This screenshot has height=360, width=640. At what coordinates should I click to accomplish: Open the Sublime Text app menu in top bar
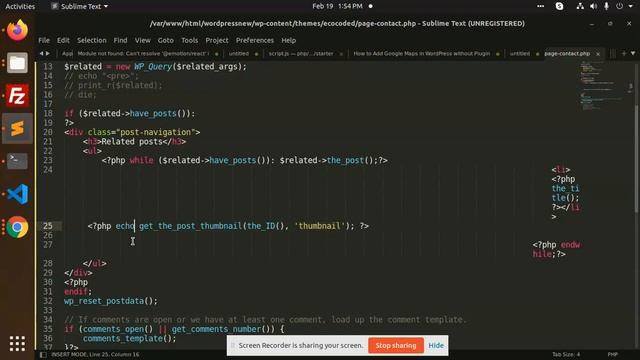pyautogui.click(x=80, y=6)
